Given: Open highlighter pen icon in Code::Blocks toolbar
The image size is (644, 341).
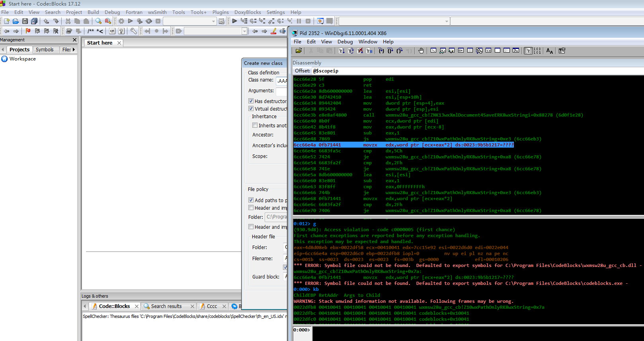Looking at the screenshot, I should click(273, 31).
